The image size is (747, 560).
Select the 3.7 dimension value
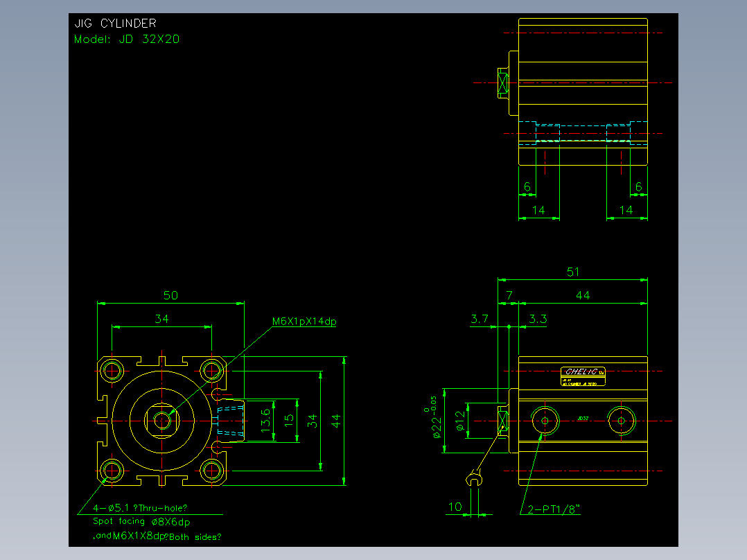point(480,319)
